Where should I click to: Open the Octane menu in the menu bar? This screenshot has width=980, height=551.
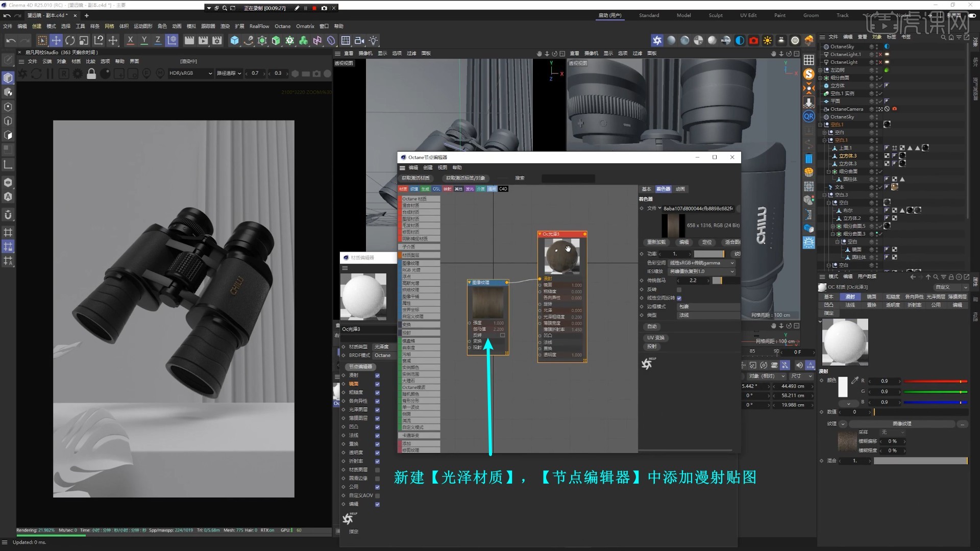tap(282, 26)
